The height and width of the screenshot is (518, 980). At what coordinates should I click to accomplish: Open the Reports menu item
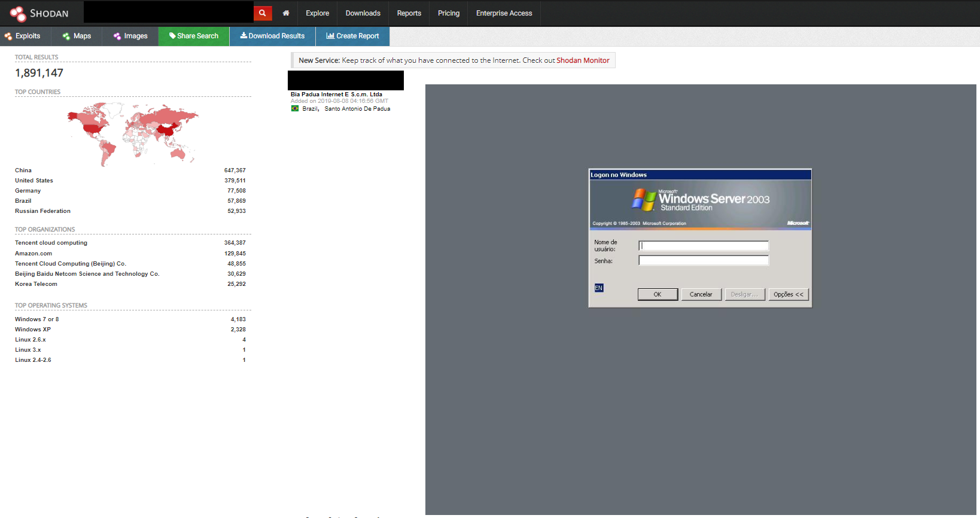tap(409, 13)
